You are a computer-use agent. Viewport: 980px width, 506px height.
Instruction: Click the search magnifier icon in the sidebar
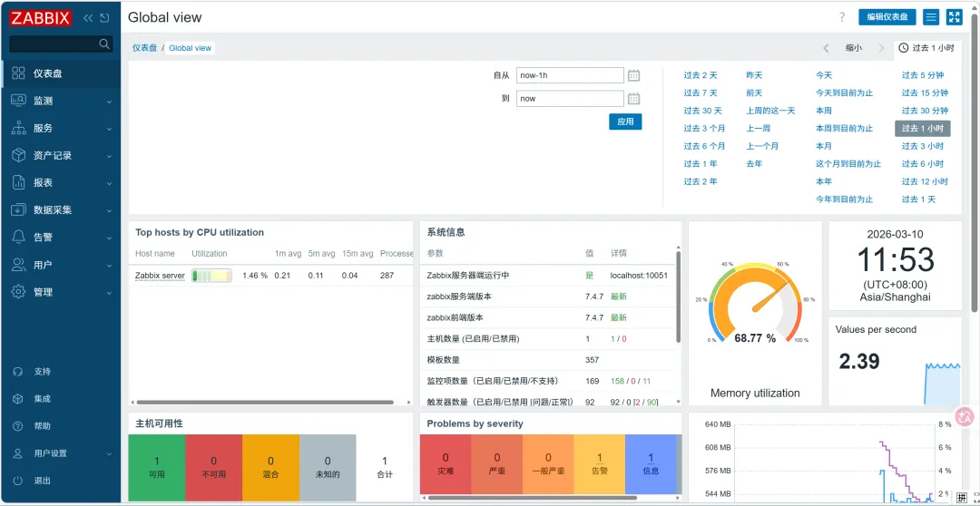(x=104, y=44)
